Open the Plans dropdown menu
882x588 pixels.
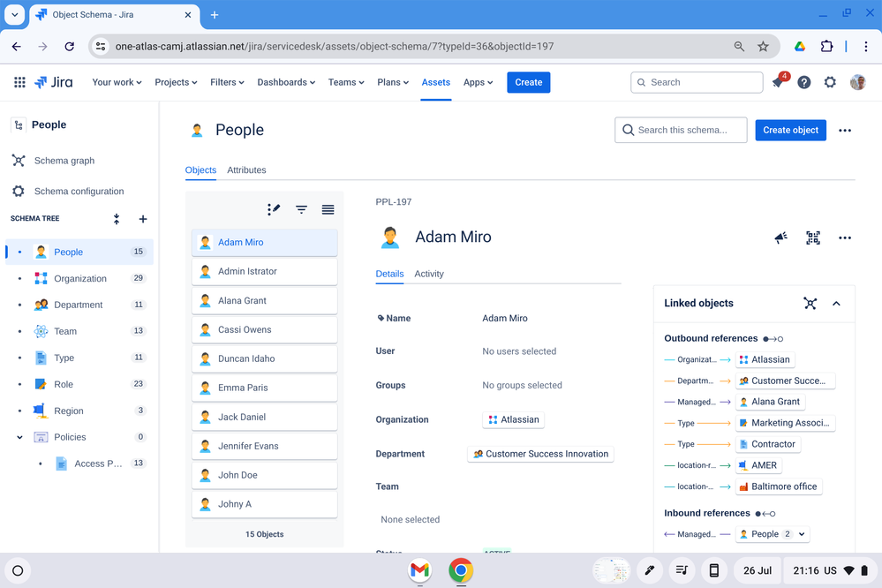(x=393, y=82)
